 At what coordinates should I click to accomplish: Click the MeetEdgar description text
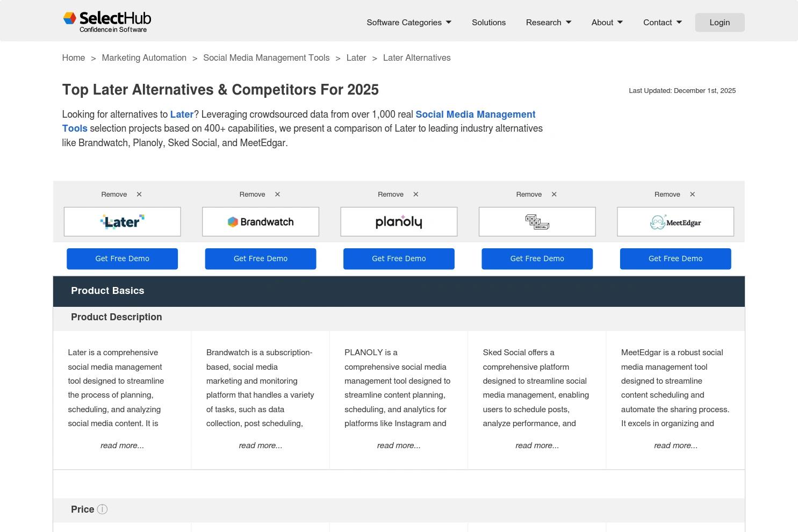click(675, 388)
